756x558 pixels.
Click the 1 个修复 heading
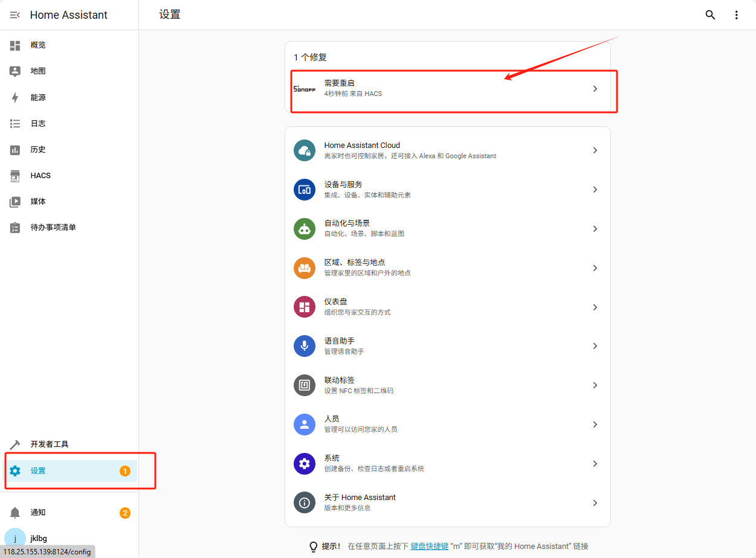310,57
